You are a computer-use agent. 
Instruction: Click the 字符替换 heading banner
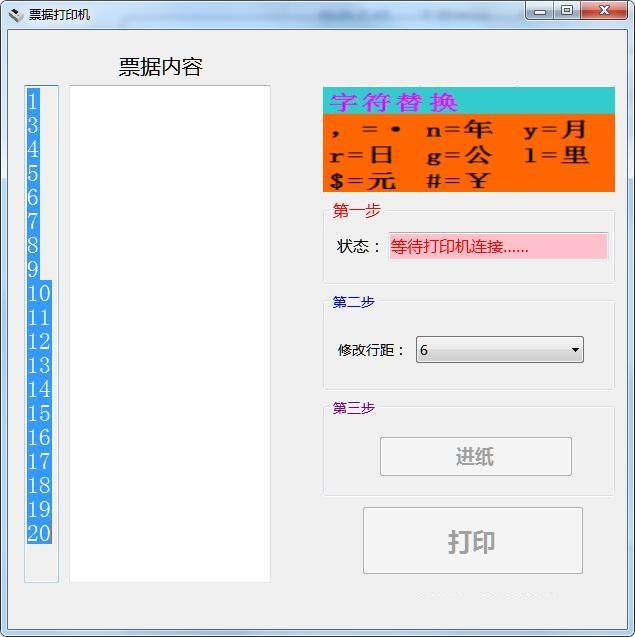tap(469, 101)
